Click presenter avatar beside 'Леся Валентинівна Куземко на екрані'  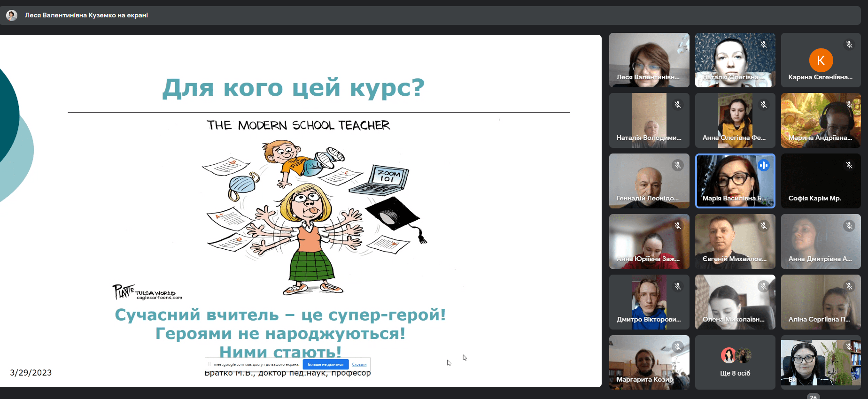(12, 15)
